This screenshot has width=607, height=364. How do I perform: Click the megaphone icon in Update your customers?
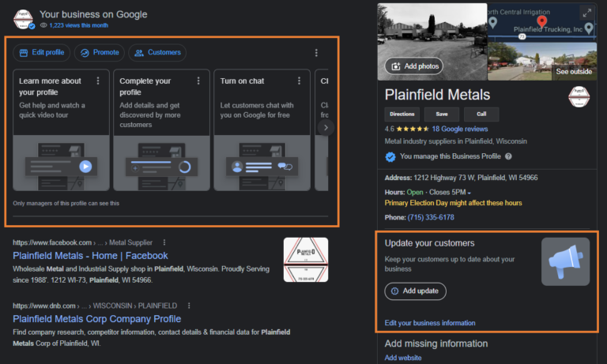565,261
